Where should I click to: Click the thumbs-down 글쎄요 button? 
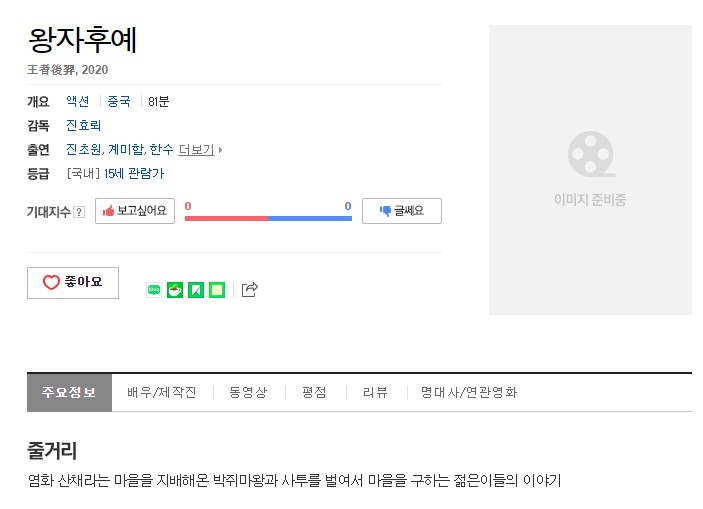pos(402,211)
